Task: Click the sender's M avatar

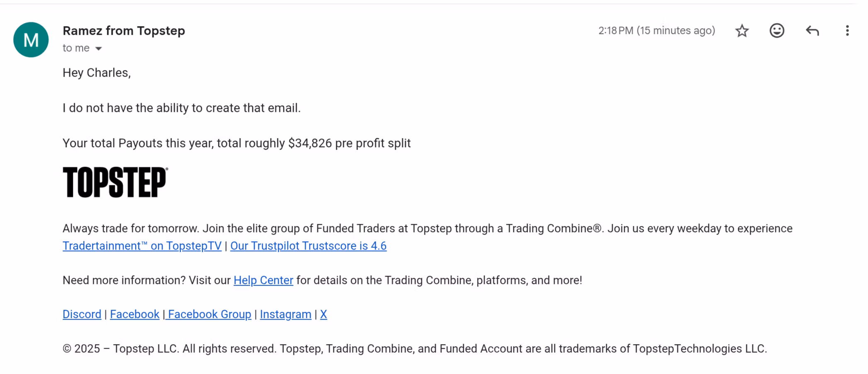Action: click(31, 40)
